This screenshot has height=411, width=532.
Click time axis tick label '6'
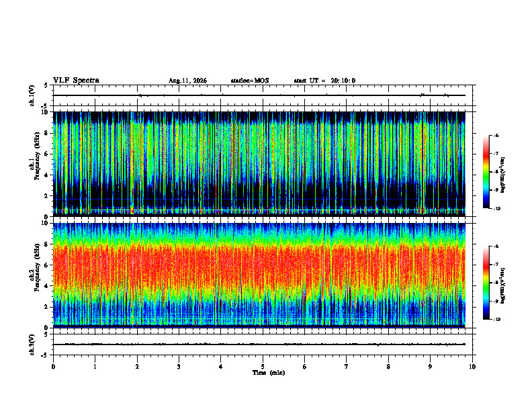tap(305, 367)
